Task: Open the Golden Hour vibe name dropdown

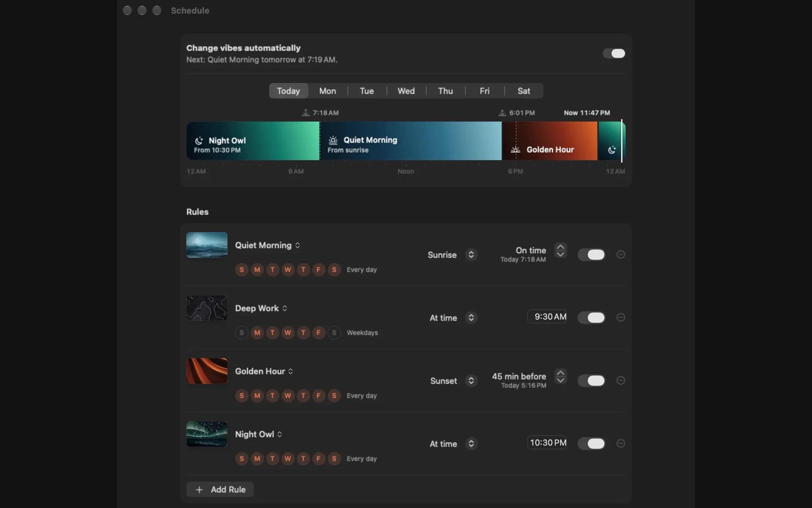Action: coord(264,371)
